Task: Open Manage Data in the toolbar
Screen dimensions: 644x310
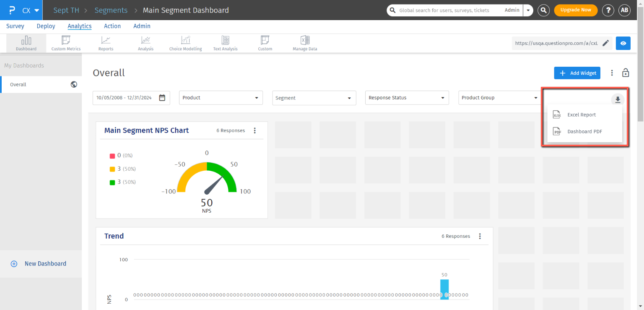Action: pos(305,43)
